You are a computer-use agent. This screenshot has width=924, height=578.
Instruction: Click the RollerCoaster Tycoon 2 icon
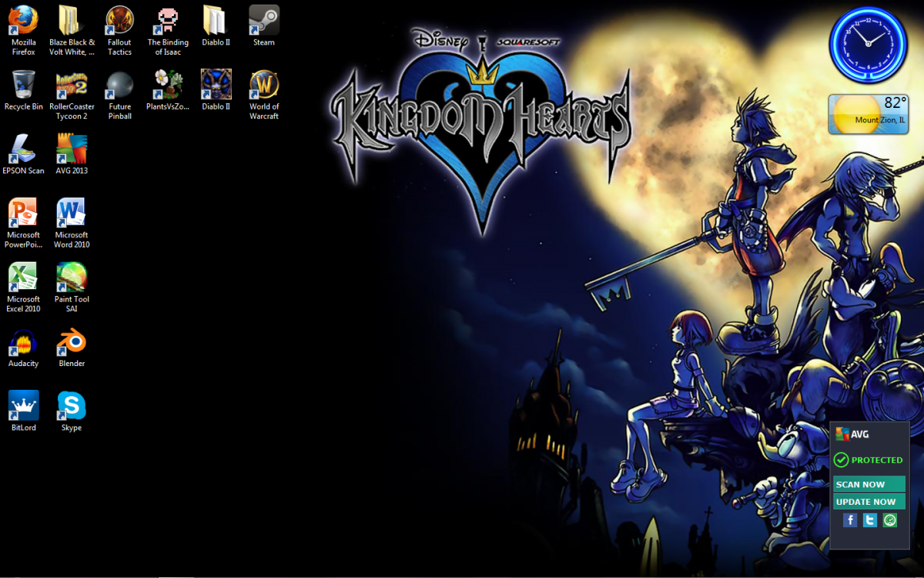point(72,85)
